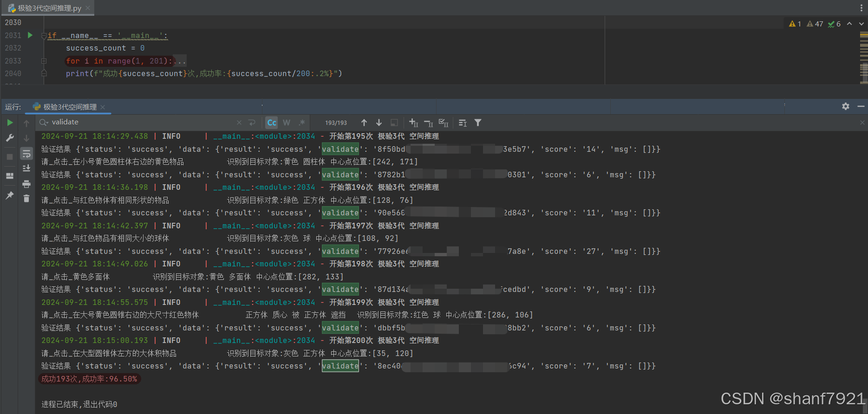Go to previous search occurrence arrow
868x414 pixels.
tap(364, 123)
